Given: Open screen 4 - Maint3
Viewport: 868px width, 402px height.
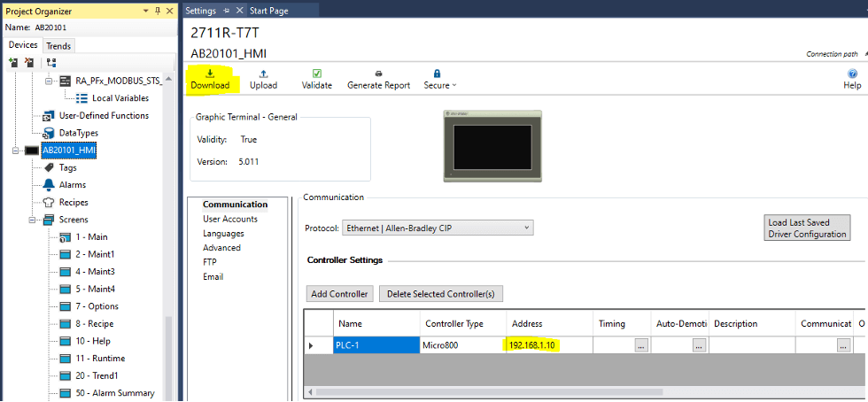Looking at the screenshot, I should 96,271.
